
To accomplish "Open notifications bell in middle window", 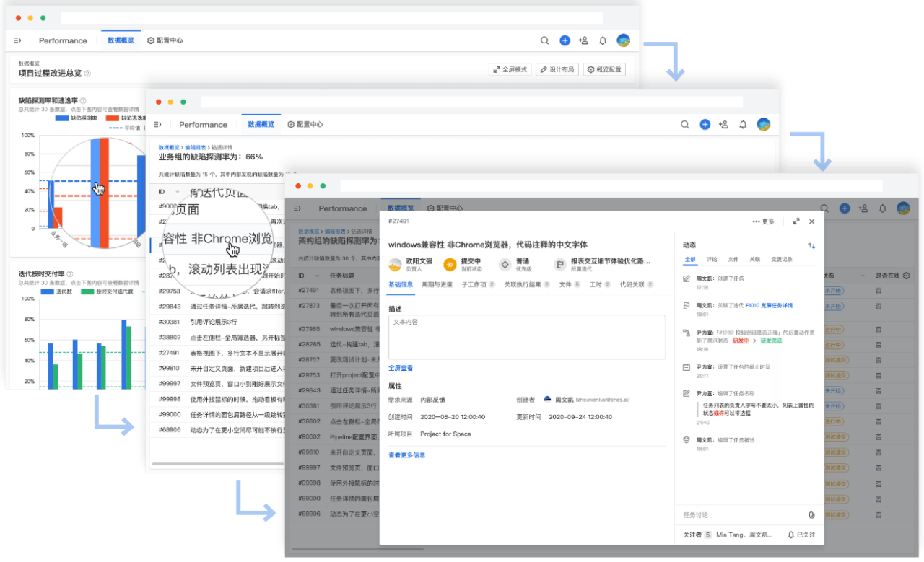I will pos(743,125).
